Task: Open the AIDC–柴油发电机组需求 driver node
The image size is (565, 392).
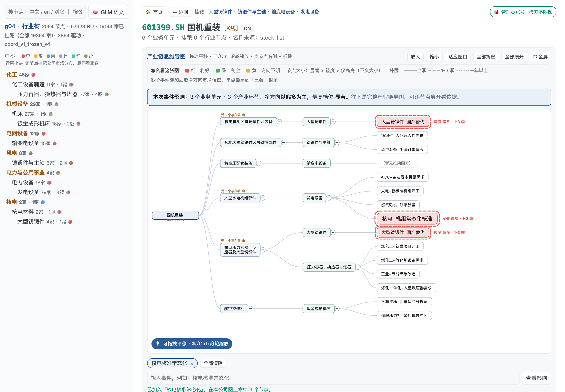Action: click(403, 177)
